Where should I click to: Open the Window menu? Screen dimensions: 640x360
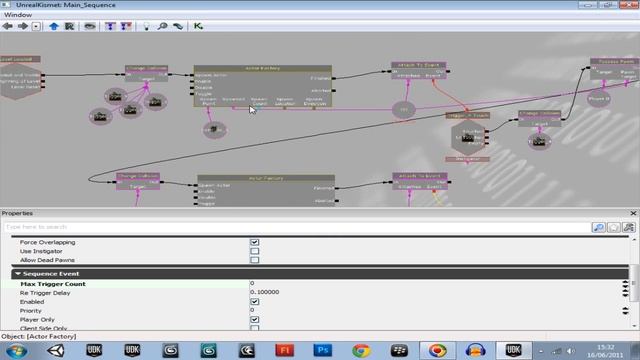click(x=18, y=15)
